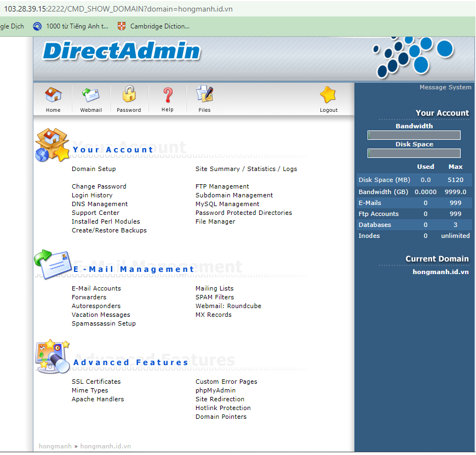Select Bandwidth max value 9999.0

click(x=455, y=192)
